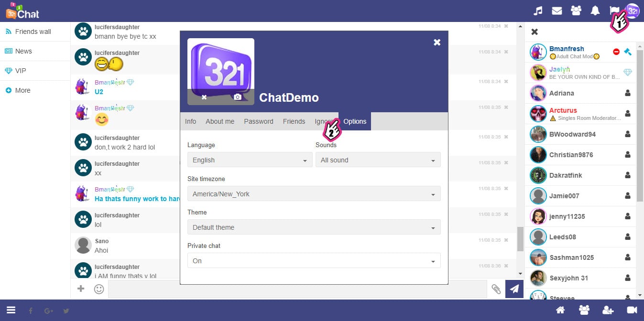The height and width of the screenshot is (321, 644).
Task: Click the chat message input field
Action: point(287,289)
